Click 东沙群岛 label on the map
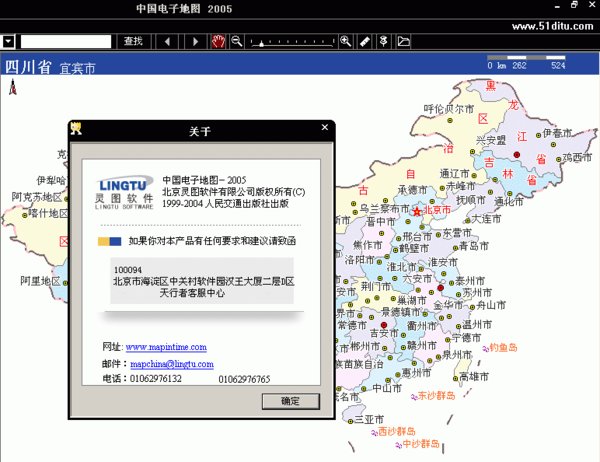Viewport: 600px width, 462px height. tap(436, 396)
